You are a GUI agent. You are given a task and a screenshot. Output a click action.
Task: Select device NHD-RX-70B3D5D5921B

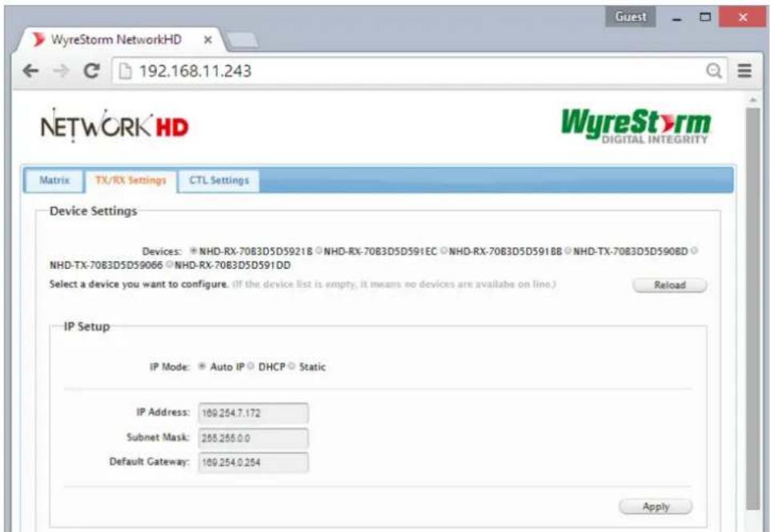(x=194, y=250)
